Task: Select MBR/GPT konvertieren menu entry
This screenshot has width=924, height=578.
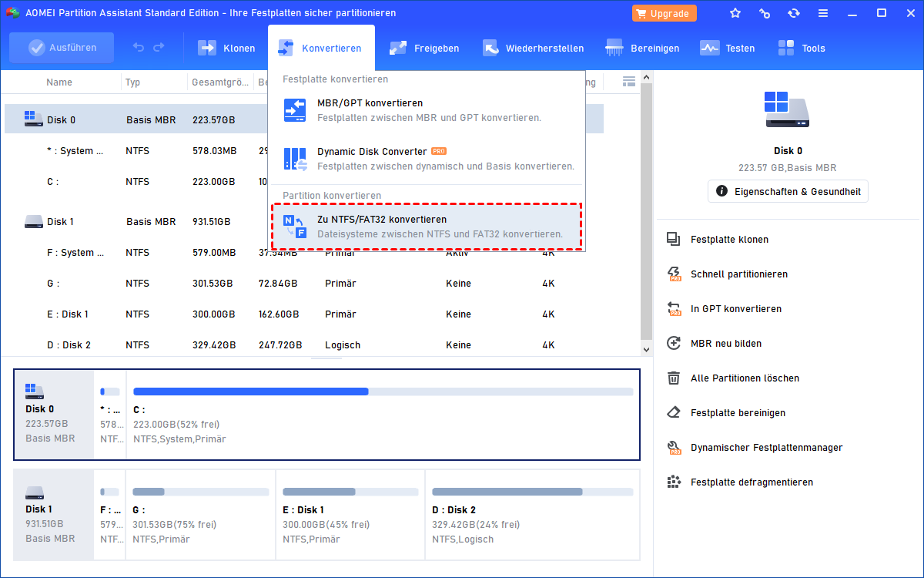Action: pos(427,110)
